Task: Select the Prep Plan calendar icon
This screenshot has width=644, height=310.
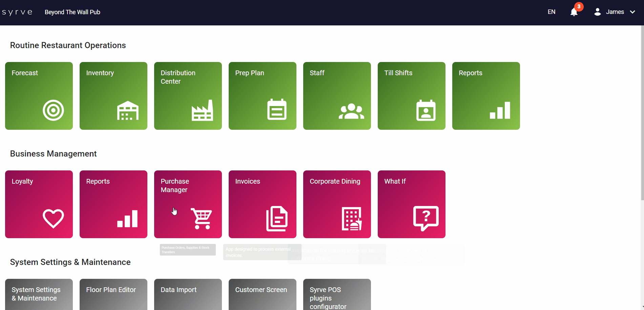Action: tap(277, 109)
